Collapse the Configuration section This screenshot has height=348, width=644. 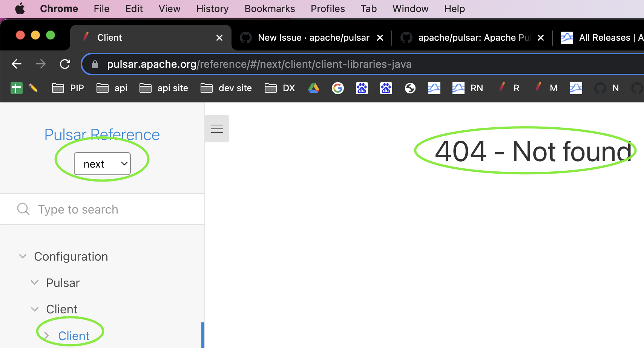23,256
